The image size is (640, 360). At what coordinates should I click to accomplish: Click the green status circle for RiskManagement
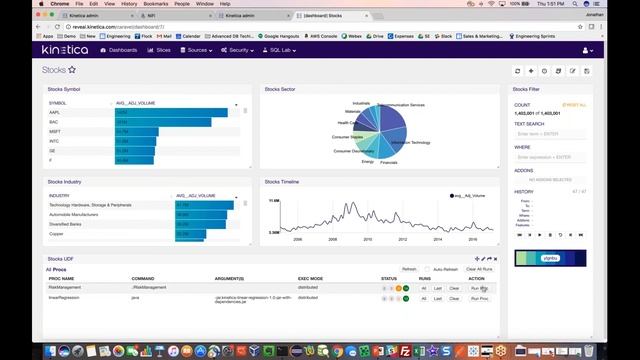(x=406, y=288)
